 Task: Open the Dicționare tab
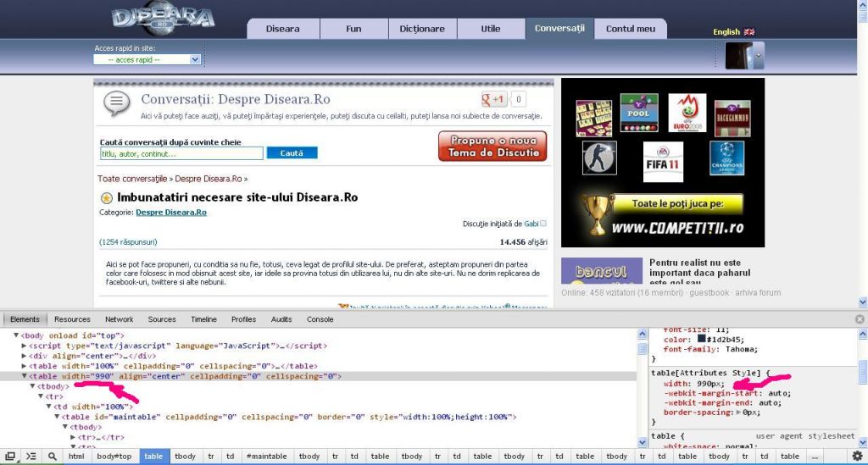pos(422,29)
